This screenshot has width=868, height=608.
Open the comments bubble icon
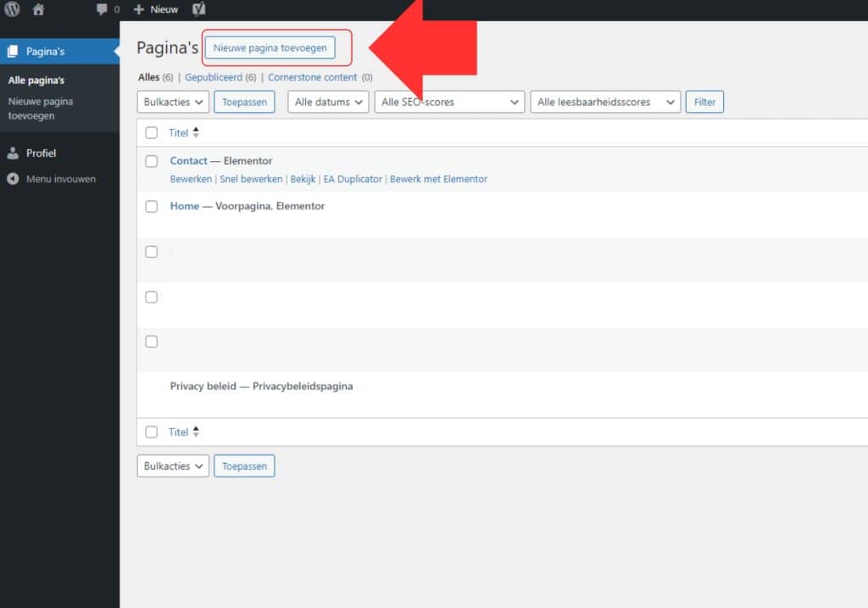[103, 9]
